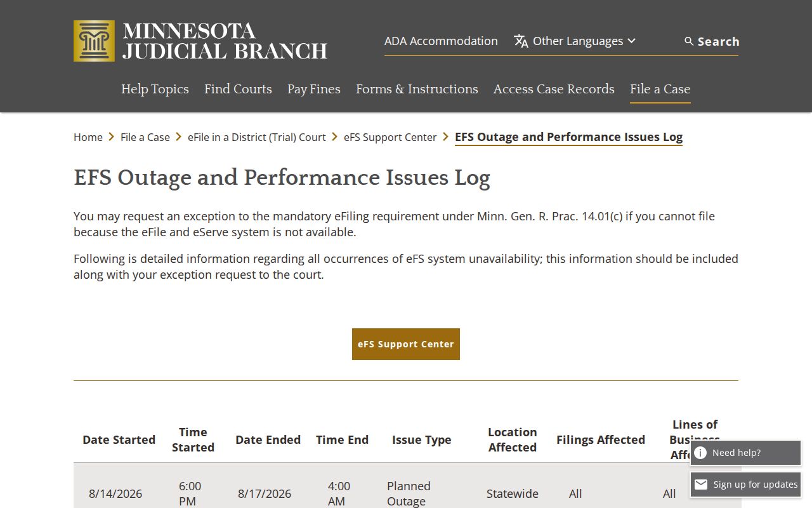Open the Forms & Instructions menu item
This screenshot has height=508, width=812.
(x=417, y=89)
